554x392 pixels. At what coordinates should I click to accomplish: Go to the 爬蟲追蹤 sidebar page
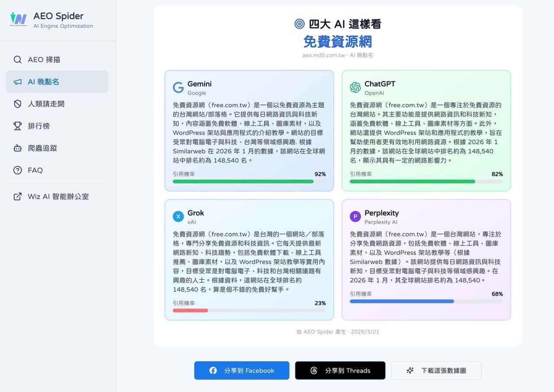pos(42,148)
